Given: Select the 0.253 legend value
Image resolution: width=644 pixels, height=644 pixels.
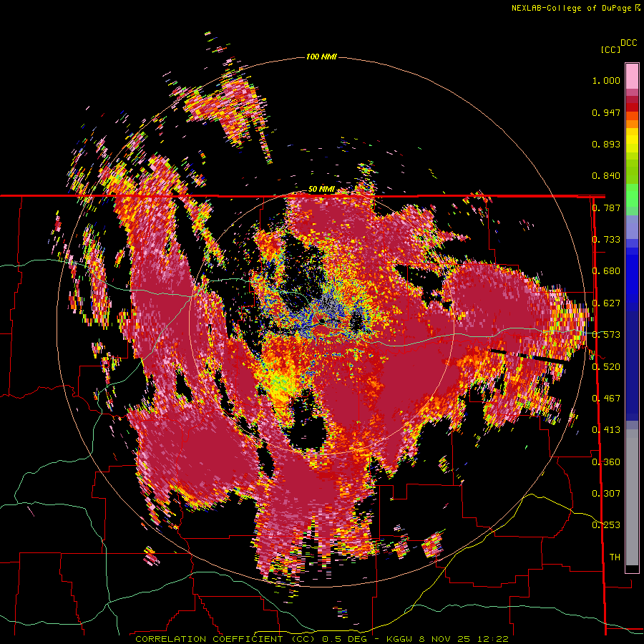Looking at the screenshot, I should pos(606,525).
